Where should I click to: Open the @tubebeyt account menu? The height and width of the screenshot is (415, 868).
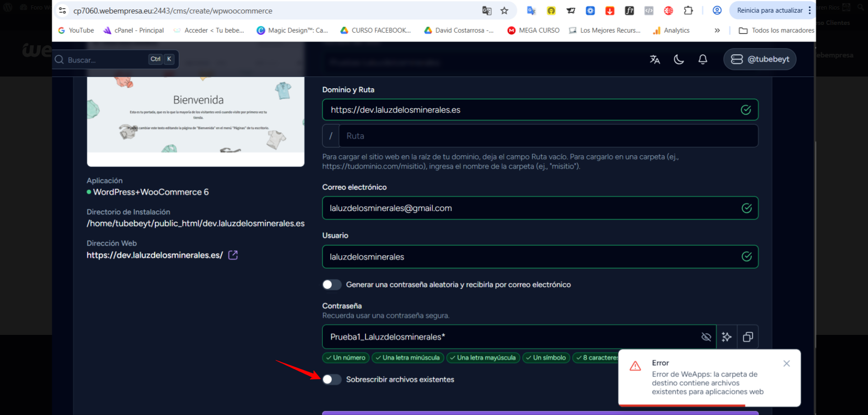[759, 59]
